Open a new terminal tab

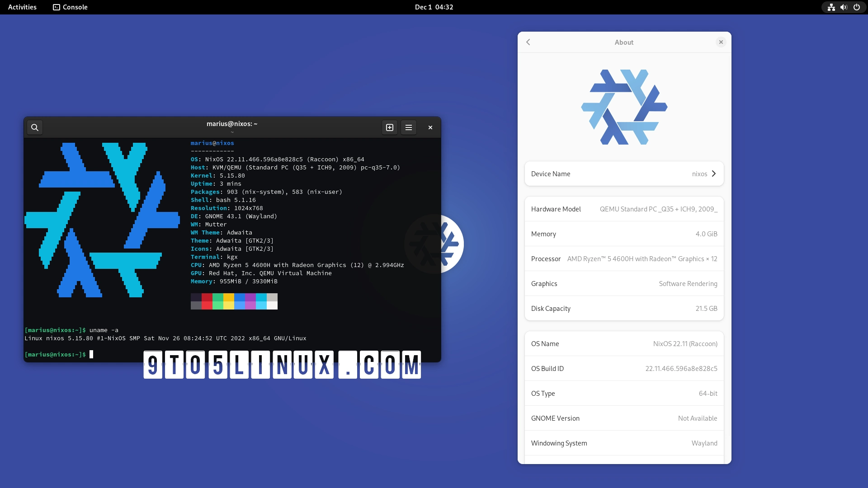390,127
